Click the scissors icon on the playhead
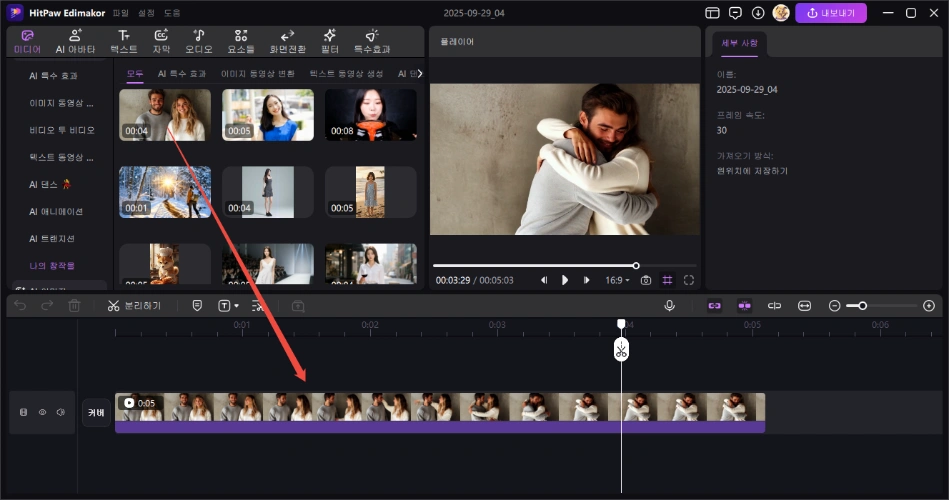This screenshot has width=949, height=500. (621, 350)
